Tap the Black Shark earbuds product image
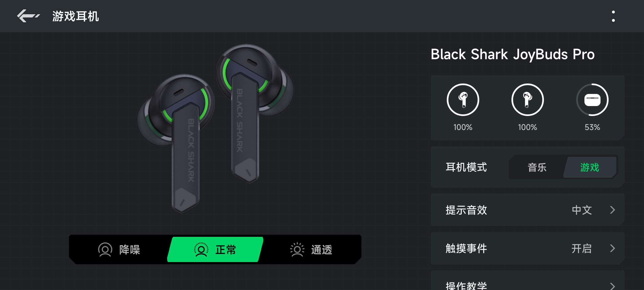644x290 pixels. coord(215,128)
